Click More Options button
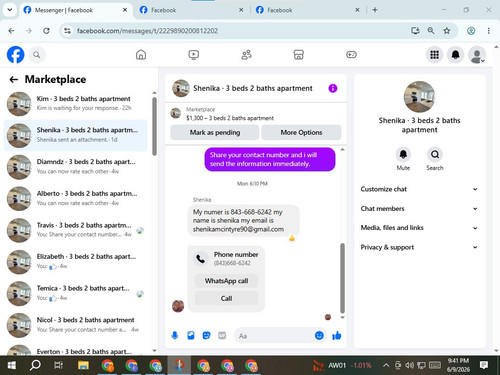Viewport: 500px width, 375px height. [x=301, y=132]
